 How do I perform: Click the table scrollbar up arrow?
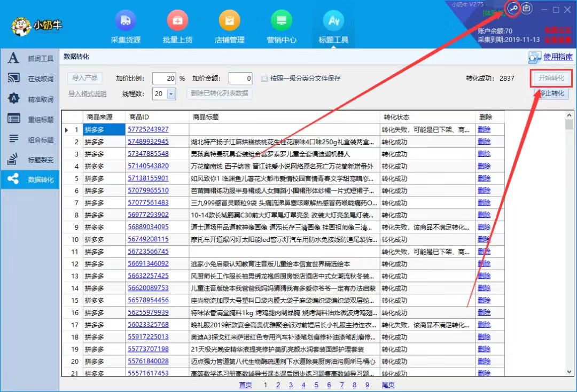click(x=570, y=115)
